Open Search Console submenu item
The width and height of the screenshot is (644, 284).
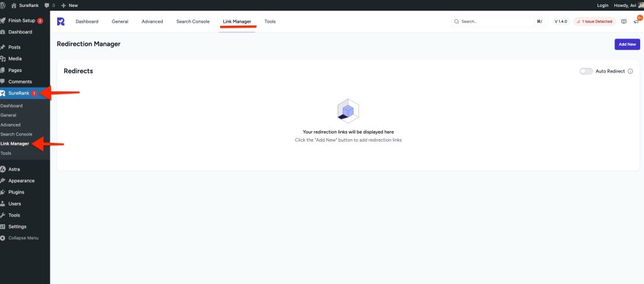tap(16, 134)
